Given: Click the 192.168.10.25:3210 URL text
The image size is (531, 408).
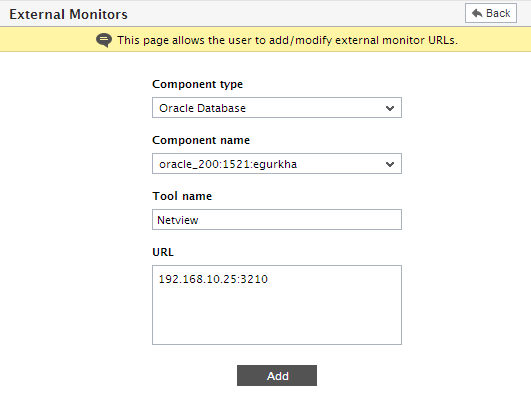Looking at the screenshot, I should 213,279.
